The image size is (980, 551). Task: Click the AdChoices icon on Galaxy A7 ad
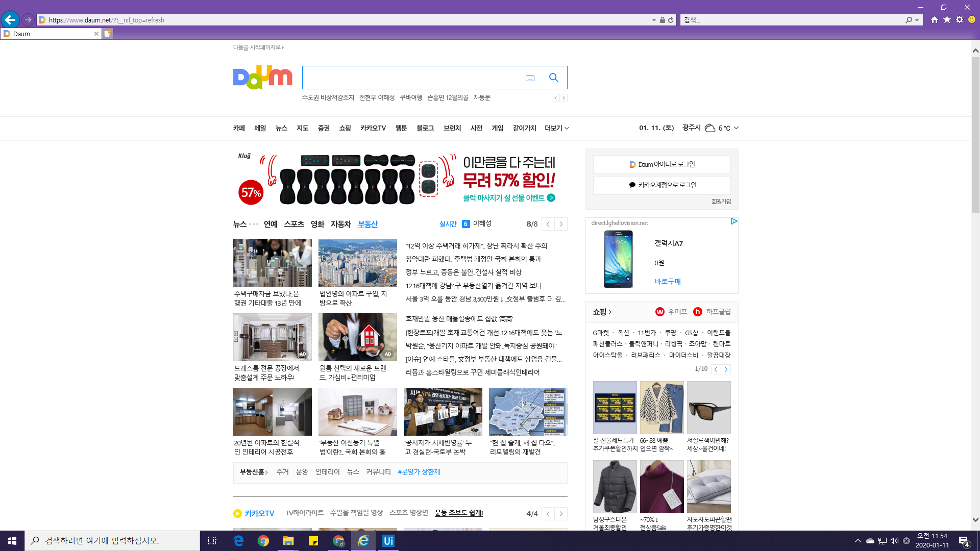coord(733,221)
